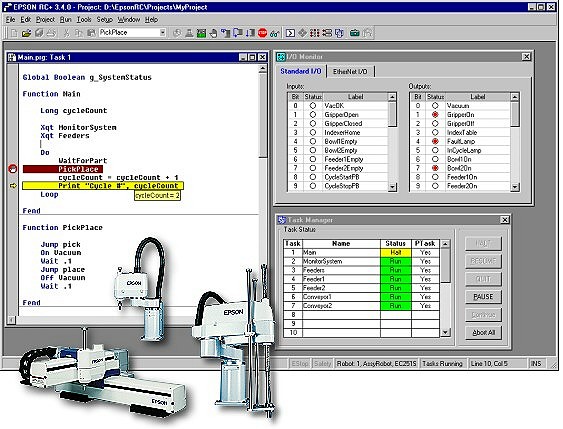The height and width of the screenshot is (429, 563).
Task: Click the PAUSE button in Task Manager
Action: [x=483, y=297]
